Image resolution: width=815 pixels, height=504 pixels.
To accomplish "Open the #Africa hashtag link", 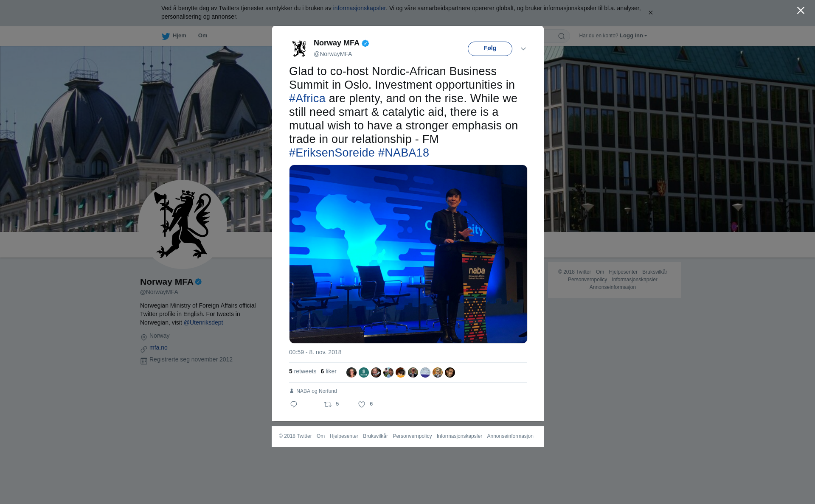I will click(307, 98).
